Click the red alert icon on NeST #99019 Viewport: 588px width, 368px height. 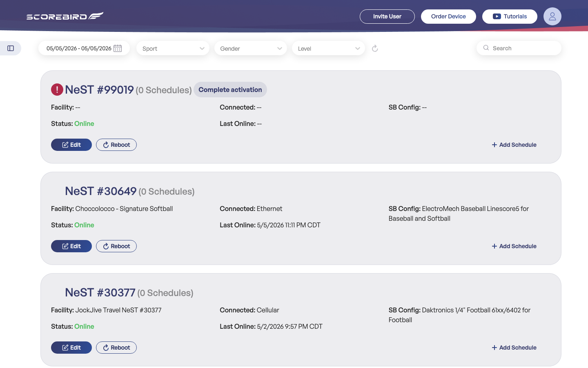(x=57, y=90)
